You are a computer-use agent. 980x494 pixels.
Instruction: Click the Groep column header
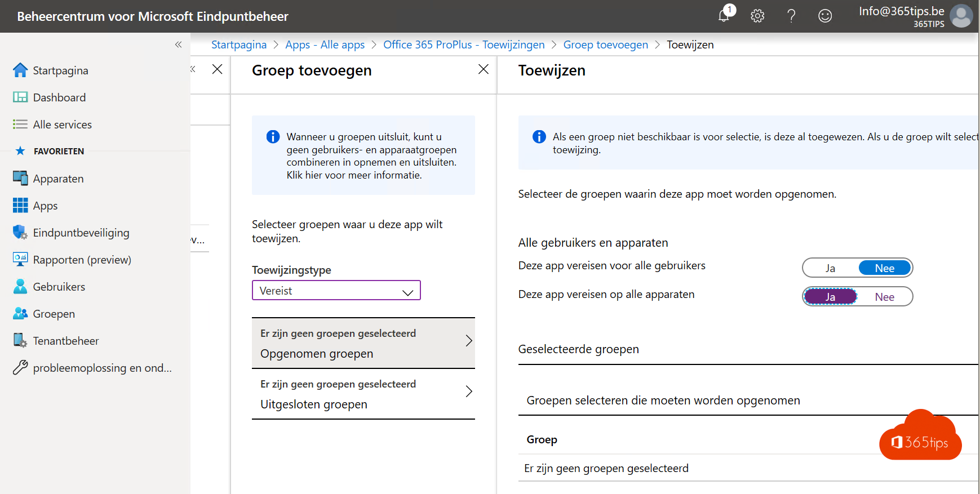pos(542,439)
